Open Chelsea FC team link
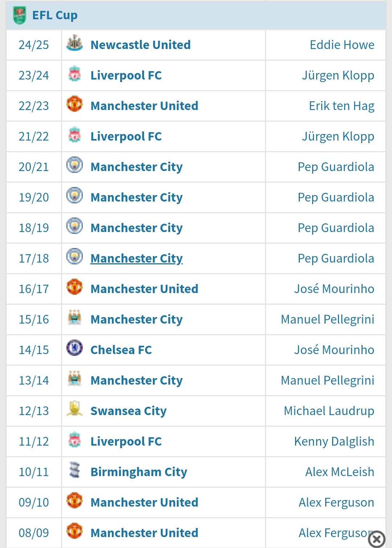392x548 pixels. (121, 350)
